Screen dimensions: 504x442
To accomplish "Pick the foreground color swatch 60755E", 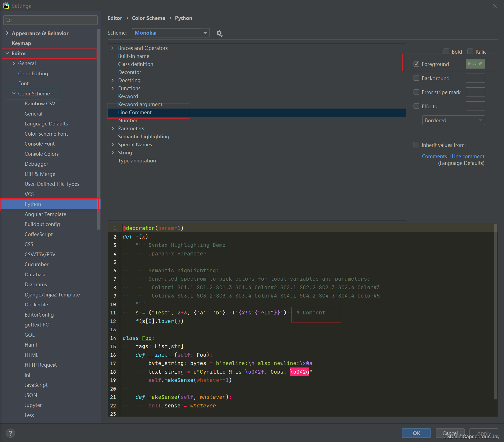I will click(475, 64).
